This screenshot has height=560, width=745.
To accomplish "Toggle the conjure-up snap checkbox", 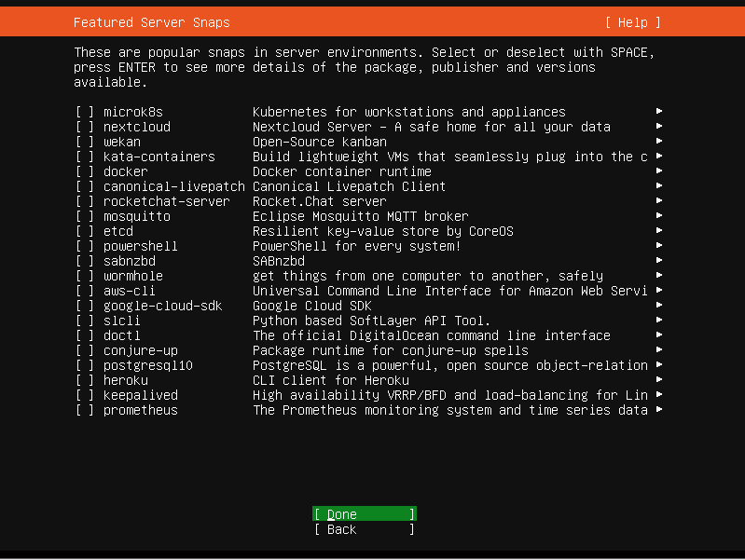I will pos(85,350).
